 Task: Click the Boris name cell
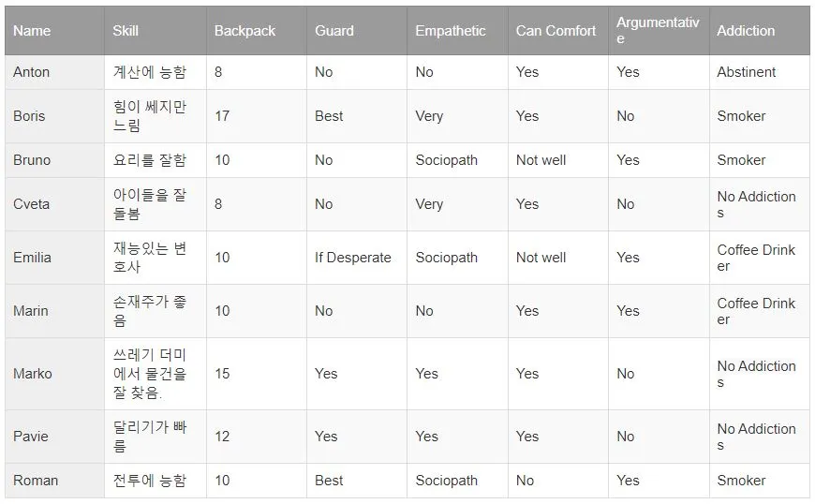coord(29,116)
